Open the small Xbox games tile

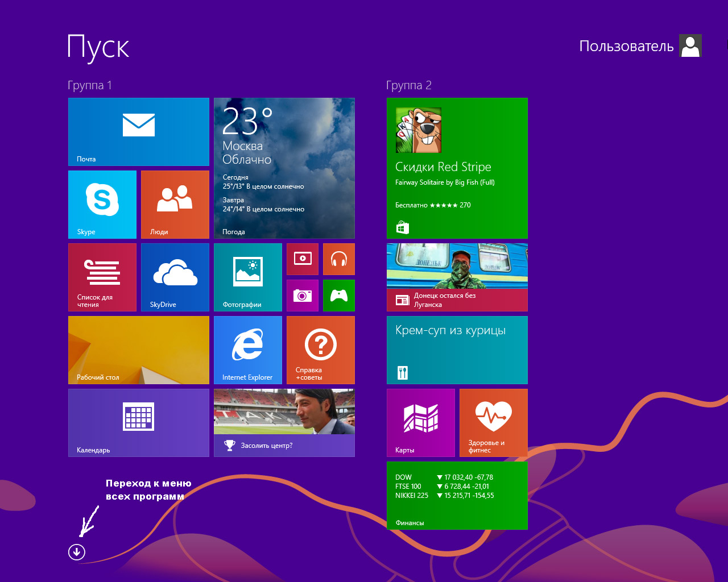pos(339,296)
